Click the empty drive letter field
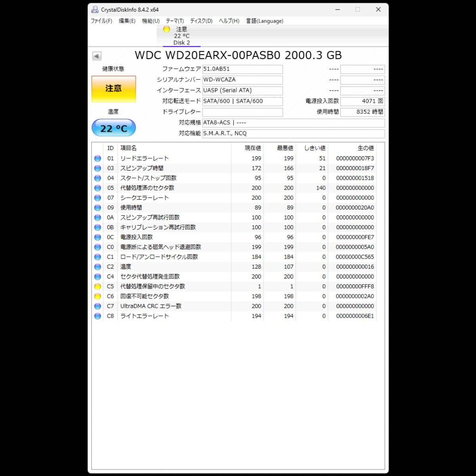Viewport: 476px width, 476px height. coord(242,112)
